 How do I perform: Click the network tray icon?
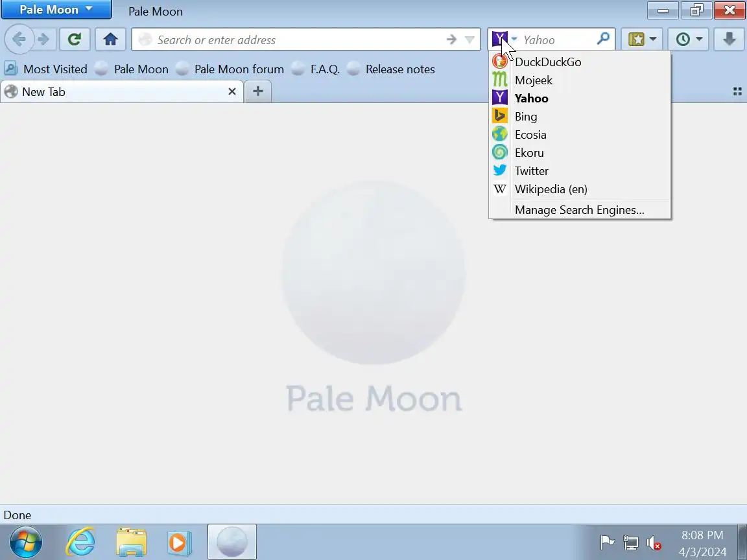pyautogui.click(x=631, y=542)
